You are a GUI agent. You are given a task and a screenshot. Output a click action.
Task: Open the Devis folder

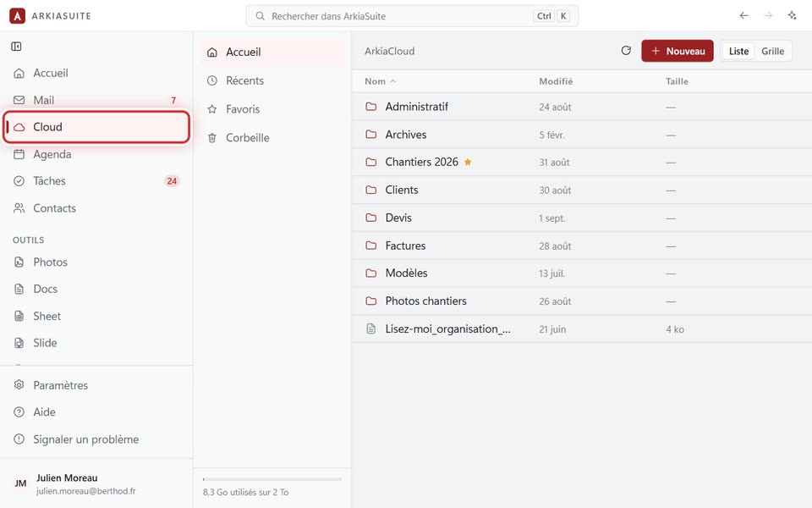pyautogui.click(x=582, y=218)
